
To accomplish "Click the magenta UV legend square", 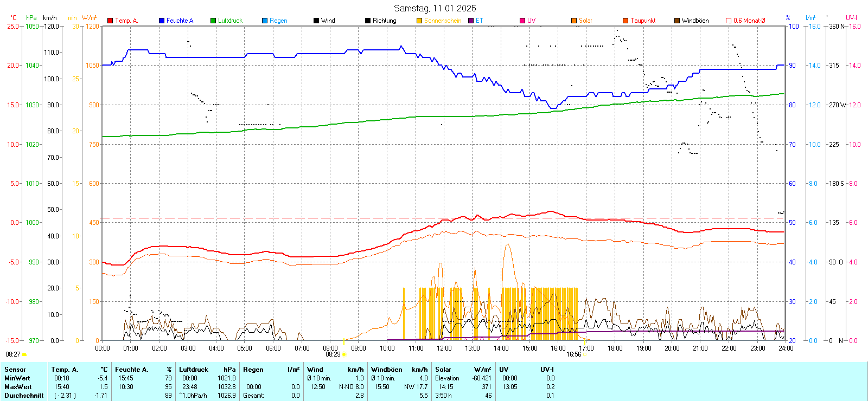I will (x=522, y=21).
